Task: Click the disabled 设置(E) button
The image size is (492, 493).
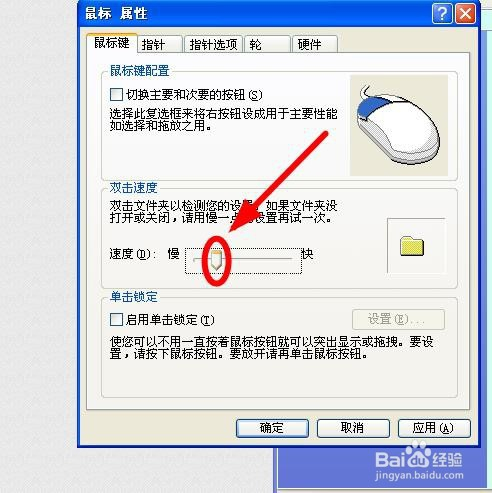Action: click(x=398, y=319)
